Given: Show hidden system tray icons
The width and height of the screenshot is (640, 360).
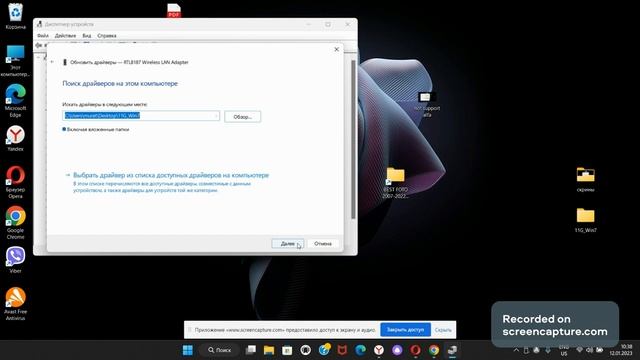Looking at the screenshot, I should point(516,350).
